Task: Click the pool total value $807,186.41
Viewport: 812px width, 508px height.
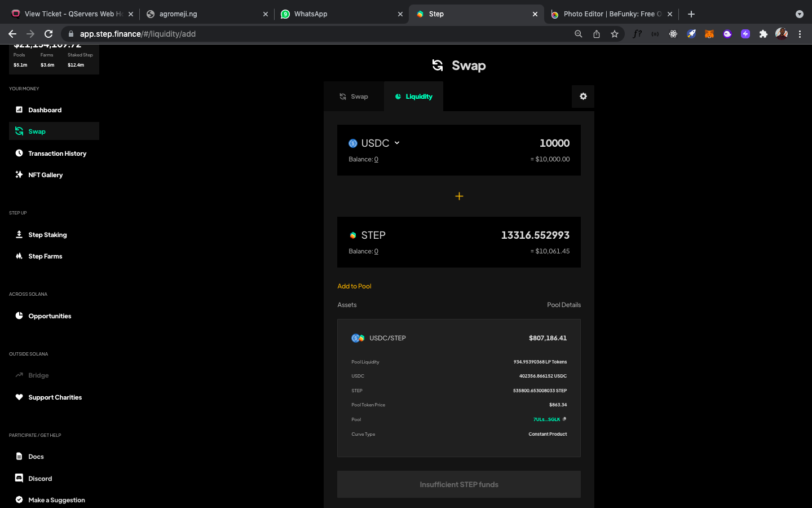Action: pyautogui.click(x=548, y=338)
